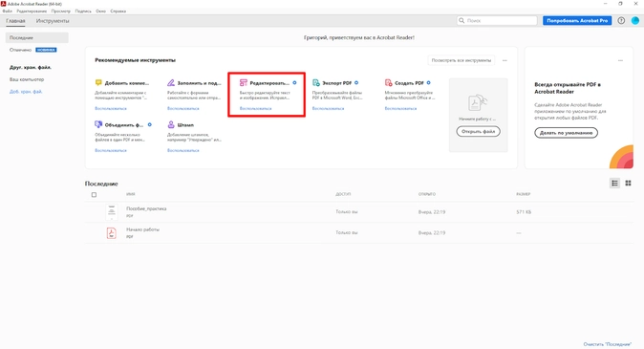Open the Редактирование menu
This screenshot has width=644, height=349.
tap(32, 11)
